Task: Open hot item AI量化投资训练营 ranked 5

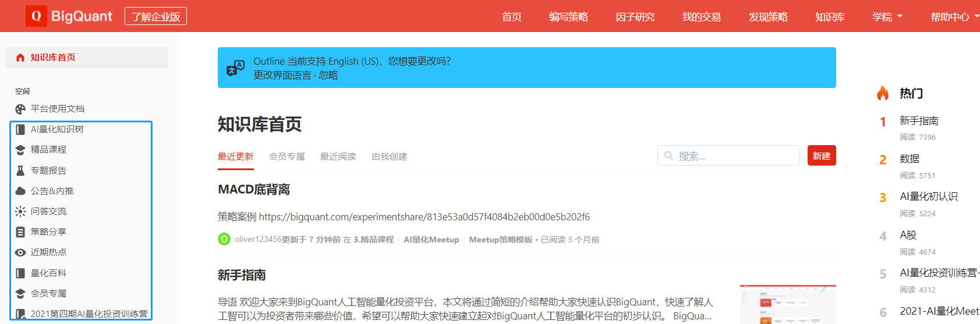Action: tap(939, 273)
